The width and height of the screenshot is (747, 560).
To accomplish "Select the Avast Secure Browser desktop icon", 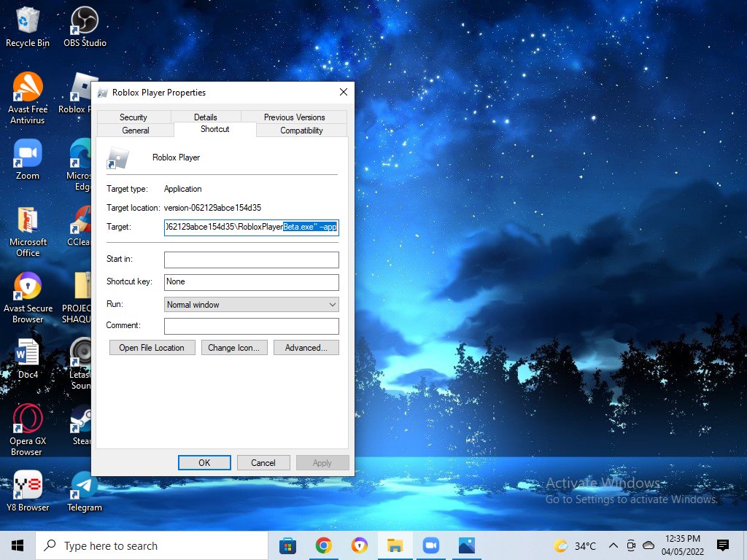I will [x=28, y=298].
